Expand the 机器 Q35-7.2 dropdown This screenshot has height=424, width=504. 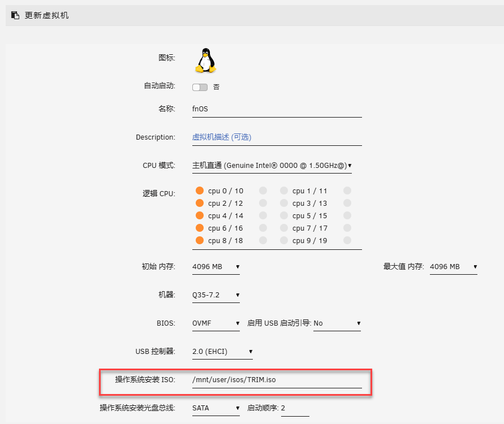(x=216, y=295)
